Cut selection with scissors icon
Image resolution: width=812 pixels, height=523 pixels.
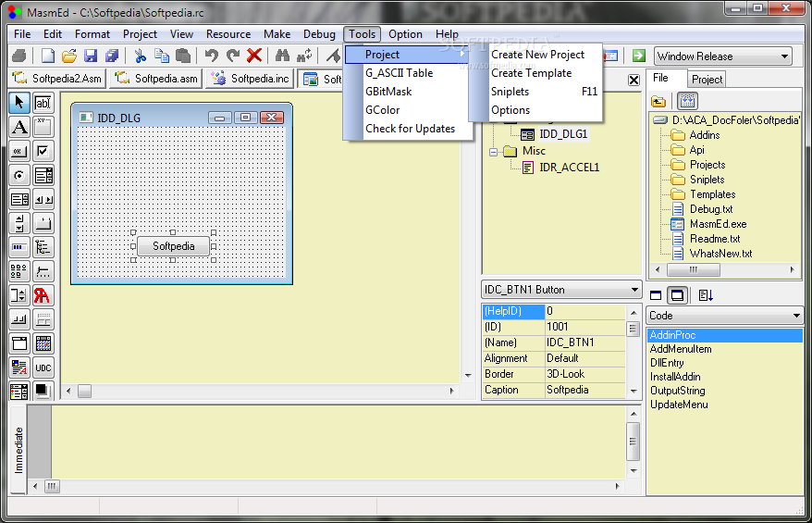tap(140, 55)
